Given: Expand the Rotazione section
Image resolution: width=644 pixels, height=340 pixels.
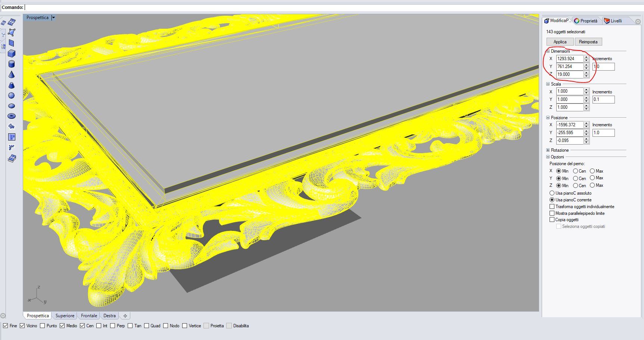Looking at the screenshot, I should (x=548, y=150).
